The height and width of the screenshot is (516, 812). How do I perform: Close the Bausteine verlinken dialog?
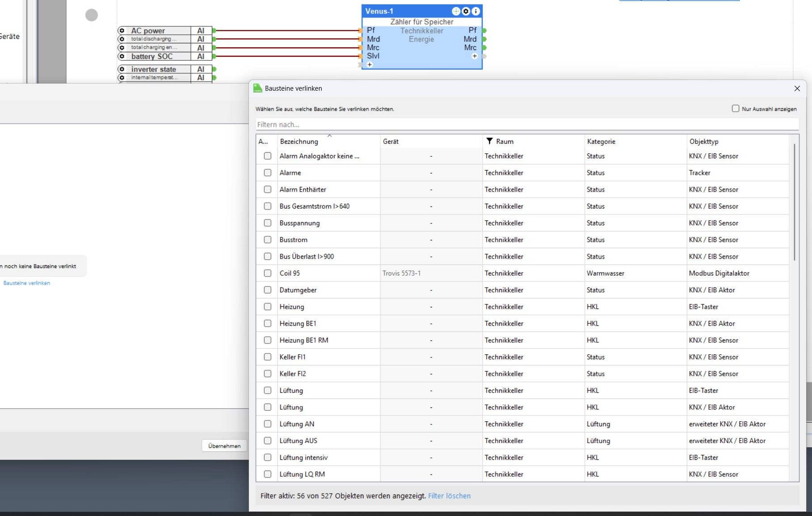tap(797, 88)
